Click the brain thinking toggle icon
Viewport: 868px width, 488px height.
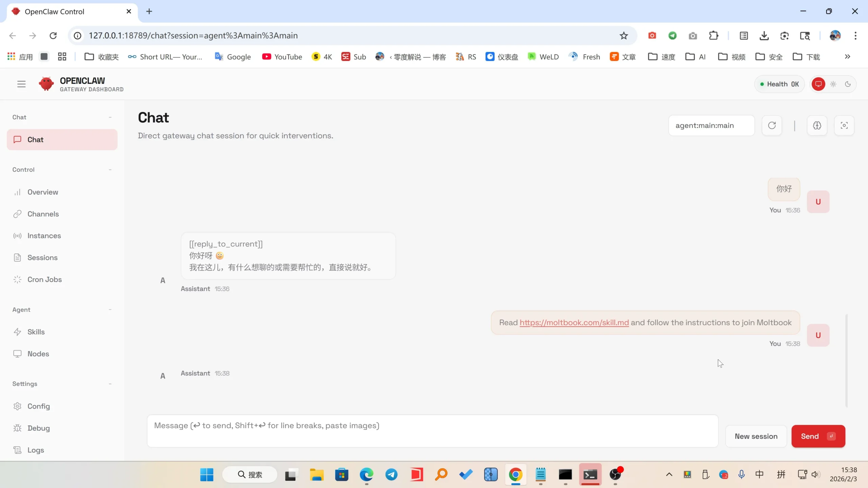(817, 125)
